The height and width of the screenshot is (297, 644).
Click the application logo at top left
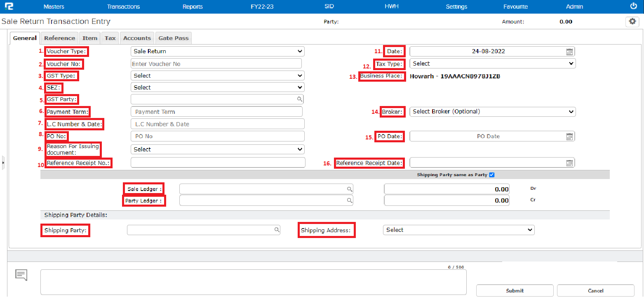9,7
